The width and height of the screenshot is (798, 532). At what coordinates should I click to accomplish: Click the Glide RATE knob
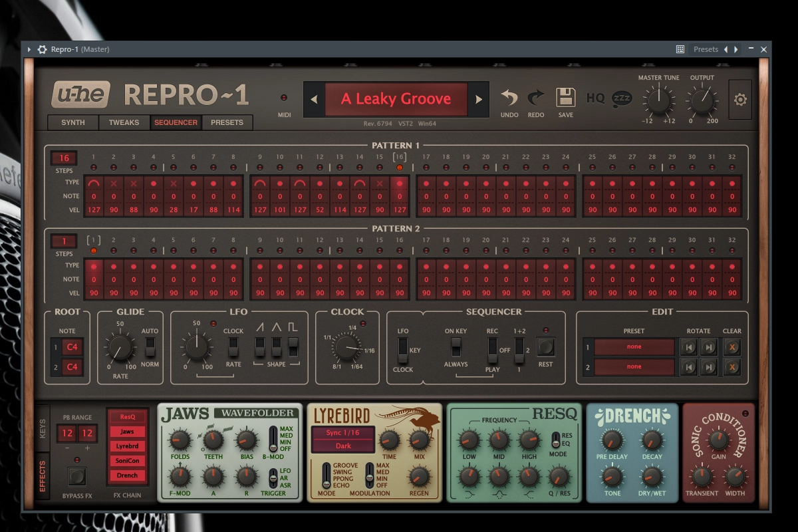coord(120,348)
